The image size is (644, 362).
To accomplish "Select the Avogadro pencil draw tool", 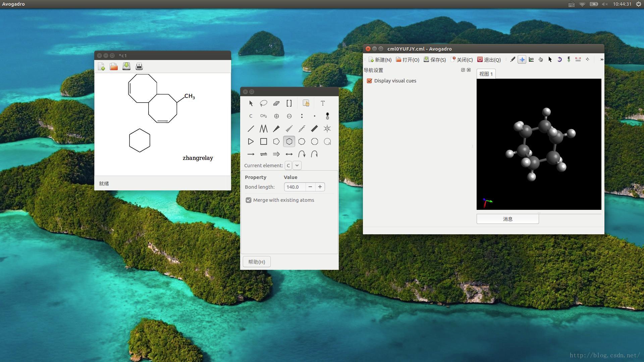I will click(513, 60).
